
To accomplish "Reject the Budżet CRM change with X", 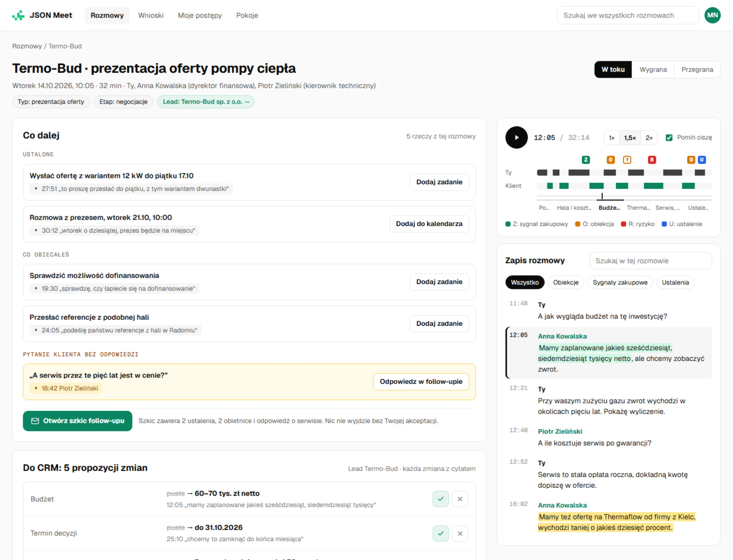I will coord(460,499).
